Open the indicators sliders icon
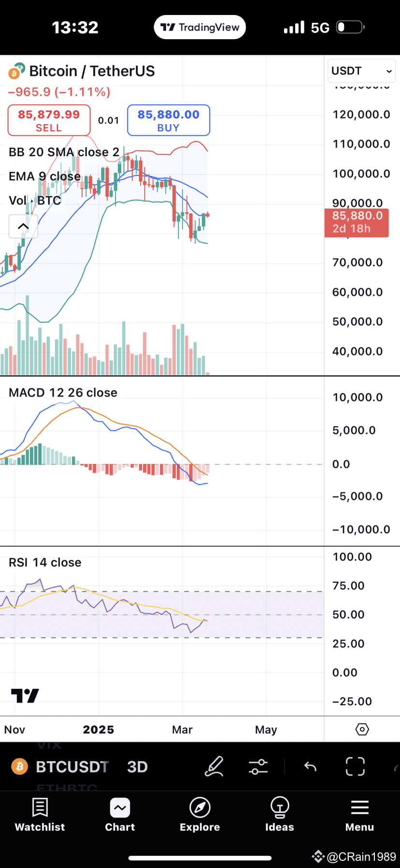This screenshot has height=868, width=400. point(258,767)
